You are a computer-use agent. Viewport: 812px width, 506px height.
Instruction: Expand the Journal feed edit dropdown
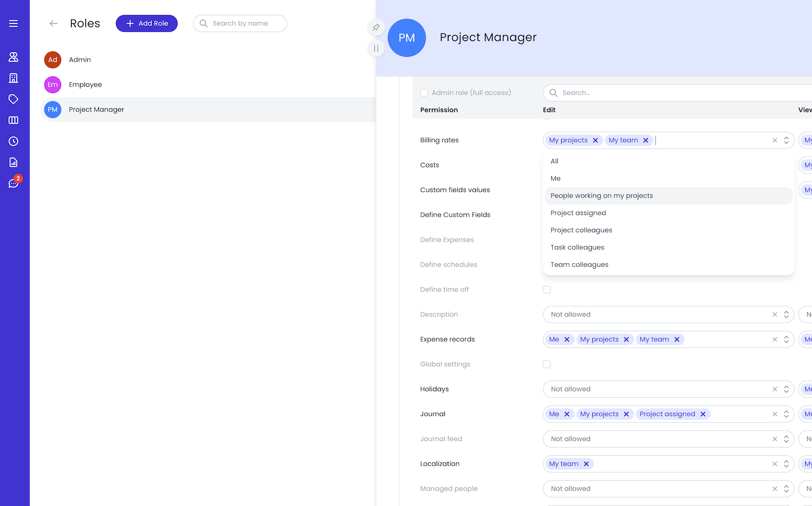786,439
